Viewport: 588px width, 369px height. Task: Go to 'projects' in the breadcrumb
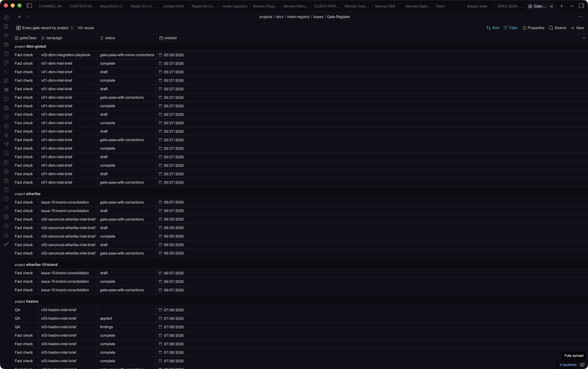pos(266,17)
